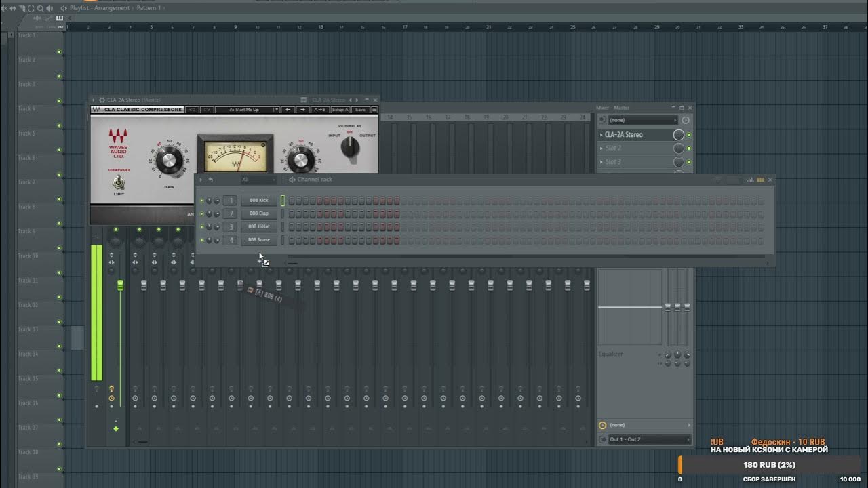The width and height of the screenshot is (868, 488).
Task: Click the Channel rack swing knob
Action: 717,180
